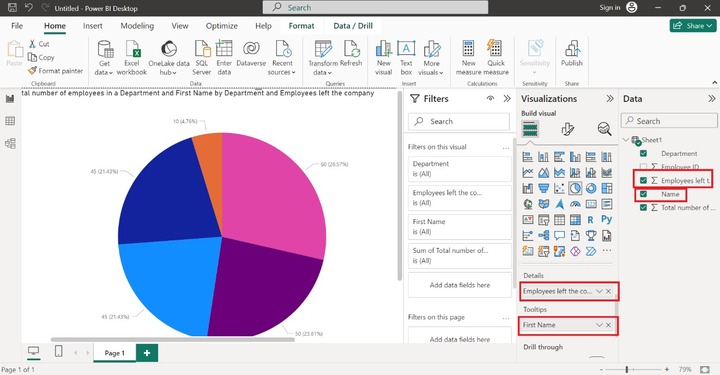Switch to the Donut chart visual

591,188
